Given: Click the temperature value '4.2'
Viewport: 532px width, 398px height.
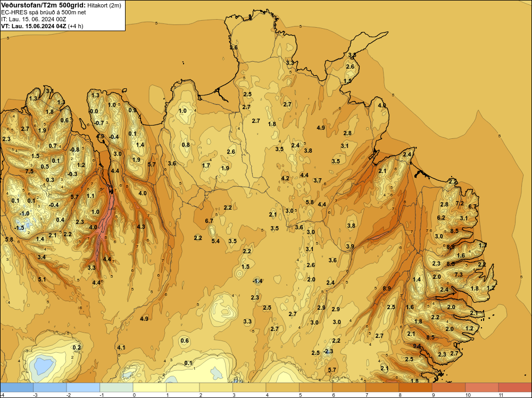Looking at the screenshot, I should 285,178.
